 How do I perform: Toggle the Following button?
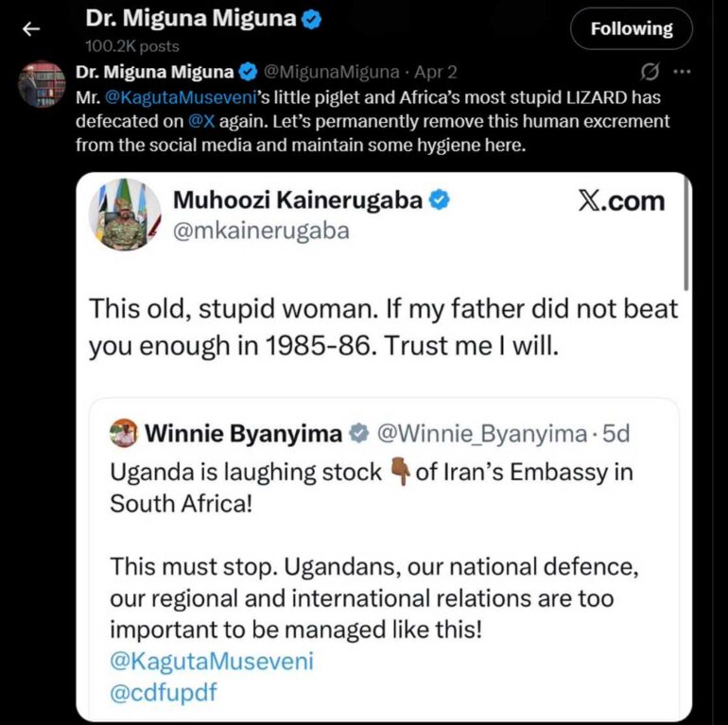click(632, 28)
